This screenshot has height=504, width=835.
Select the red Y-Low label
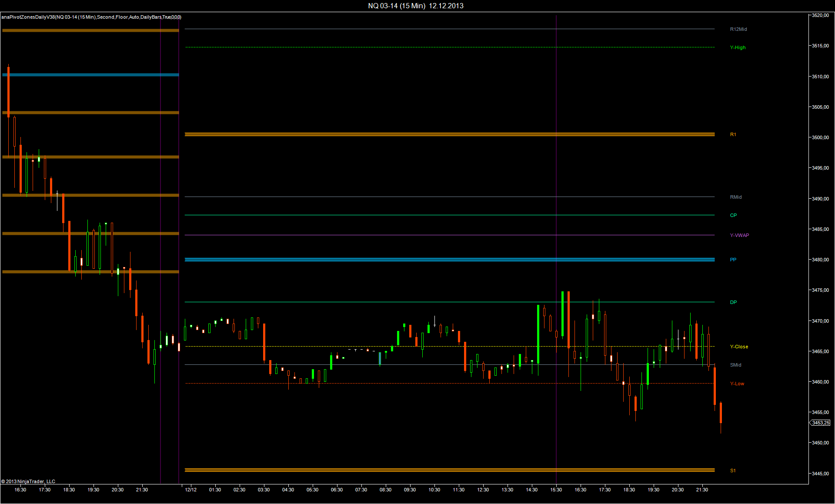click(737, 384)
